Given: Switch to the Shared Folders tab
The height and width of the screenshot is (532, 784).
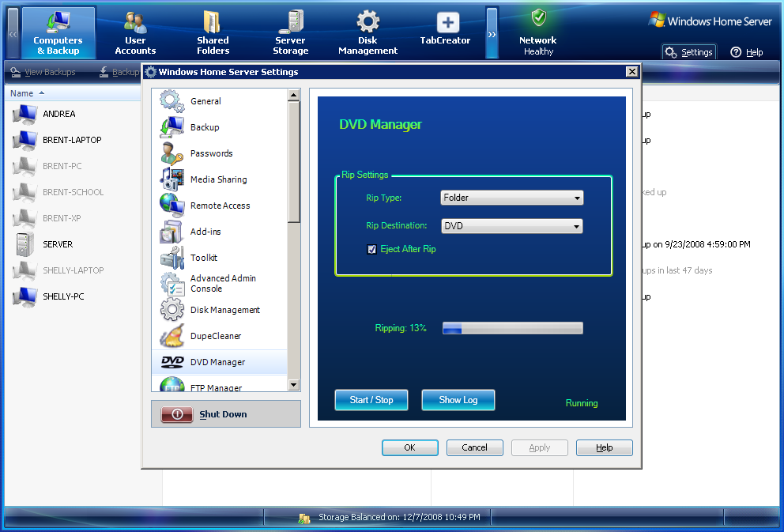Looking at the screenshot, I should [x=213, y=33].
